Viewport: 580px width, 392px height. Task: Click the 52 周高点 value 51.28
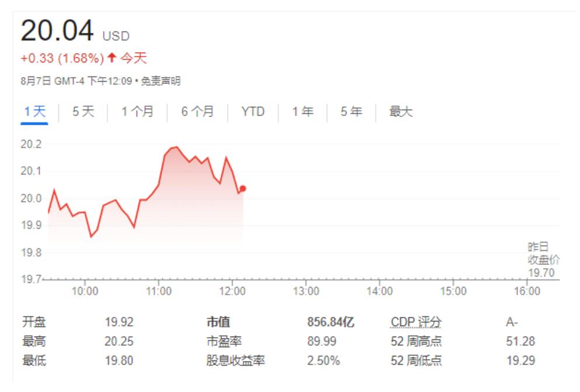point(520,341)
